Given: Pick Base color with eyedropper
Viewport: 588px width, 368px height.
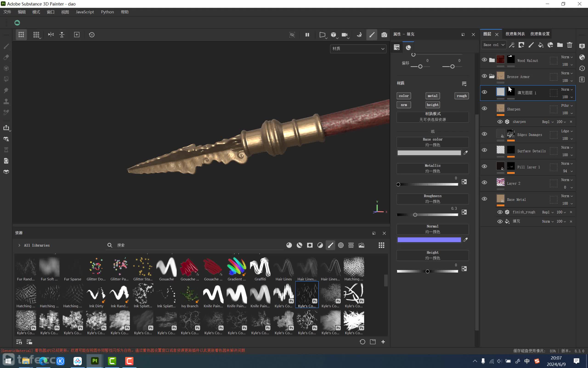Looking at the screenshot, I should pyautogui.click(x=466, y=152).
